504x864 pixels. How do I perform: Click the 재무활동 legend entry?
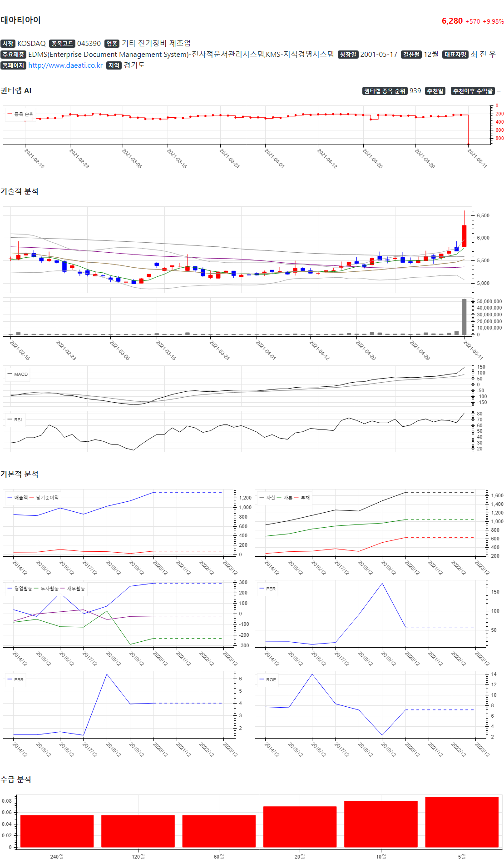[73, 589]
